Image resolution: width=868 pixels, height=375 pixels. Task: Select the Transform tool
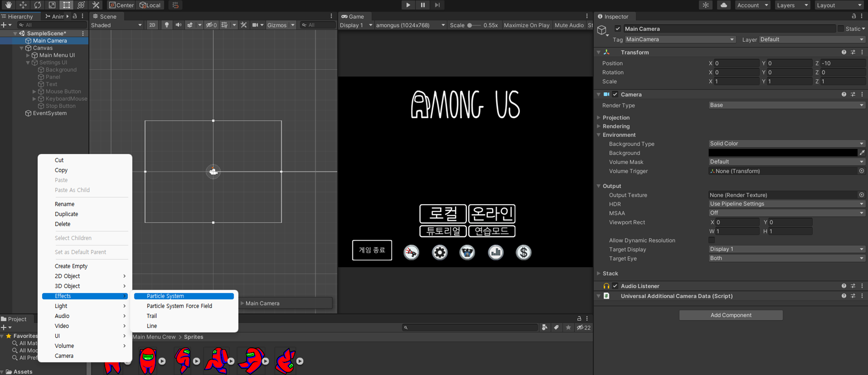[x=81, y=5]
